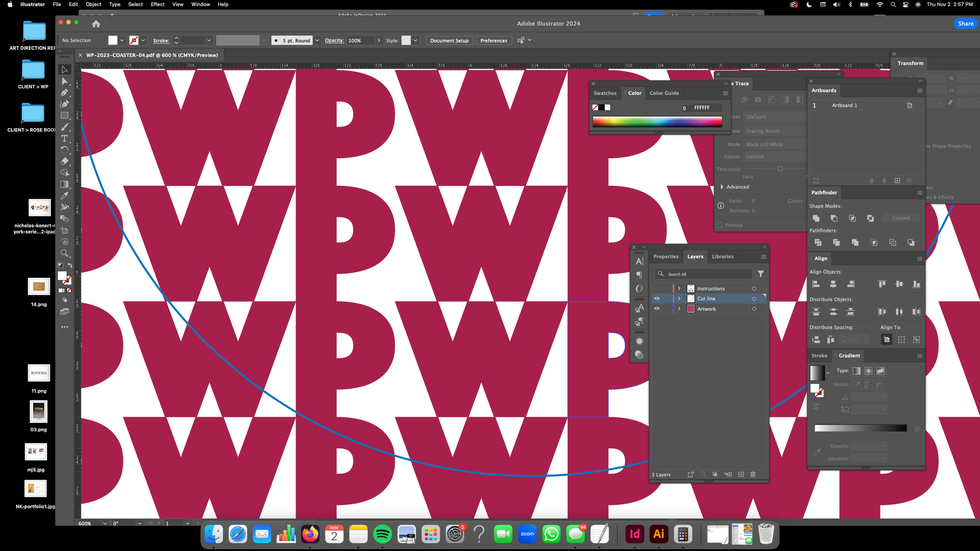Switch to the Swatches tab
Viewport: 980px width, 551px height.
tap(605, 93)
